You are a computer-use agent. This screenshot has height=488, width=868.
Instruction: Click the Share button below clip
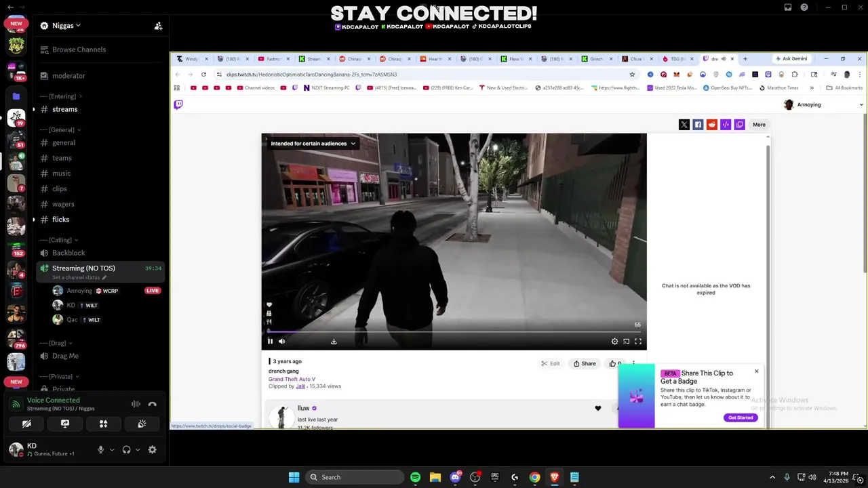(585, 364)
